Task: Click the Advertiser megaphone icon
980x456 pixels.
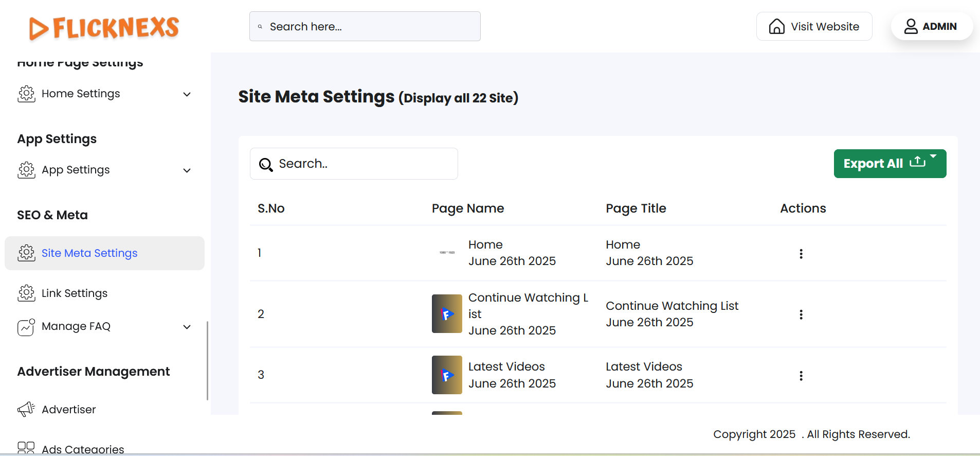Action: pos(26,409)
